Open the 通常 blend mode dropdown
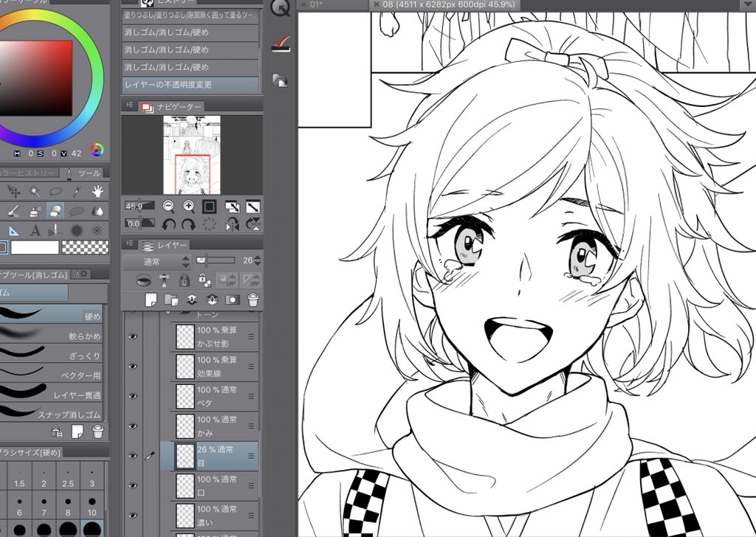 [157, 262]
